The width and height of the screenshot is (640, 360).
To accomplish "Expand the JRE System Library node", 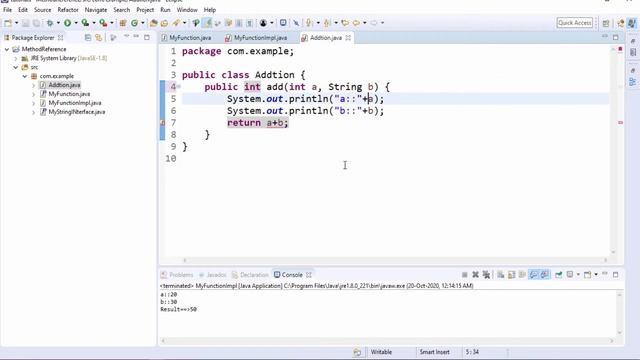I will click(x=16, y=58).
